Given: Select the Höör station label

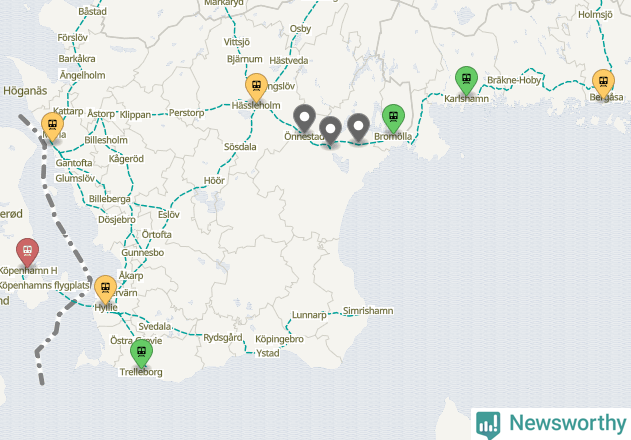Looking at the screenshot, I should [214, 181].
